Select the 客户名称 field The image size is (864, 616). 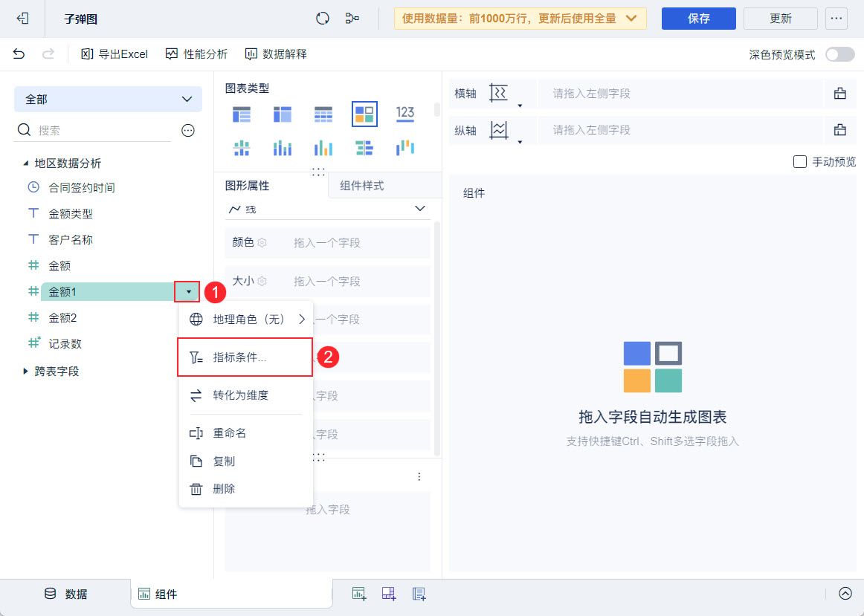point(71,239)
